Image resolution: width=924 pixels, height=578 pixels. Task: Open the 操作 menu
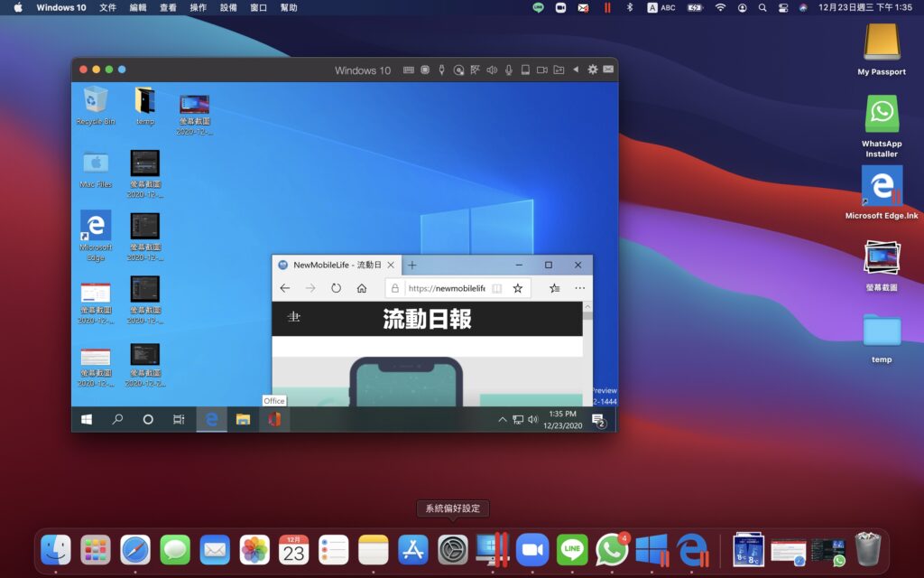(x=198, y=7)
